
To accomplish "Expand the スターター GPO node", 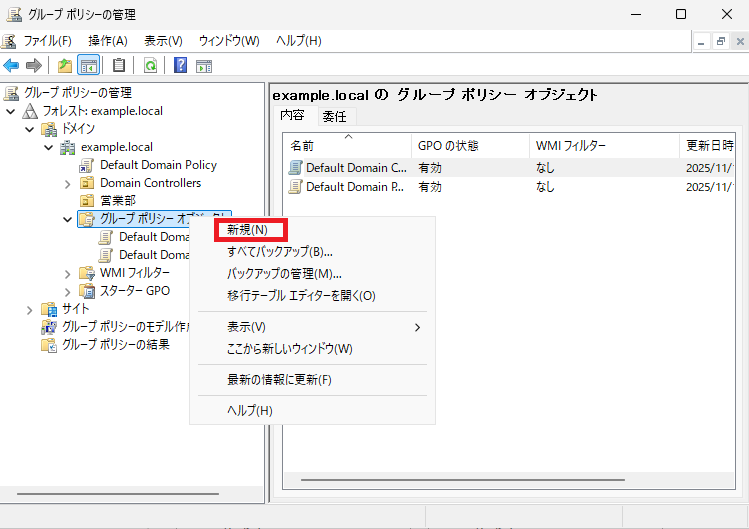I will (68, 292).
